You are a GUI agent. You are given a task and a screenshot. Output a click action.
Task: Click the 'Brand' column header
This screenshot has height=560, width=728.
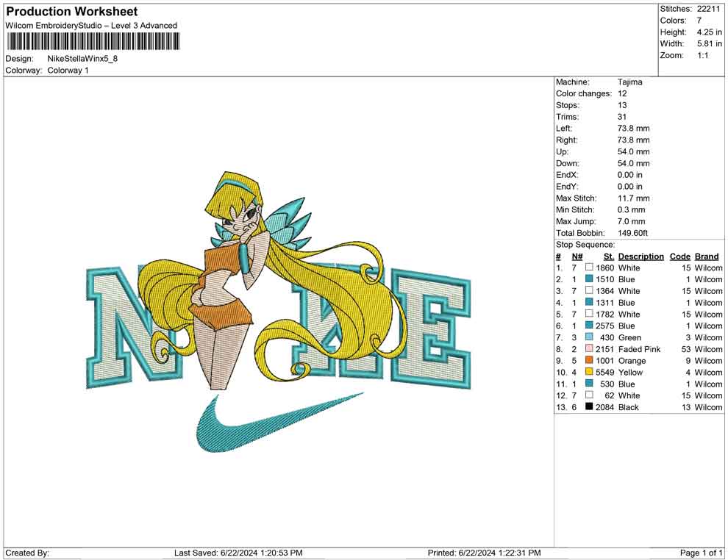(707, 256)
